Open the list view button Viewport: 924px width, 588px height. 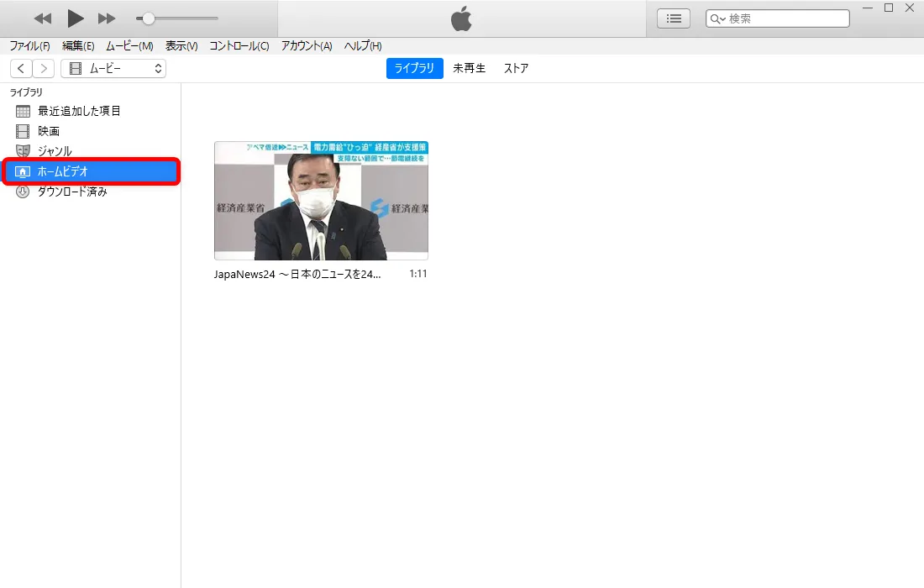point(674,18)
